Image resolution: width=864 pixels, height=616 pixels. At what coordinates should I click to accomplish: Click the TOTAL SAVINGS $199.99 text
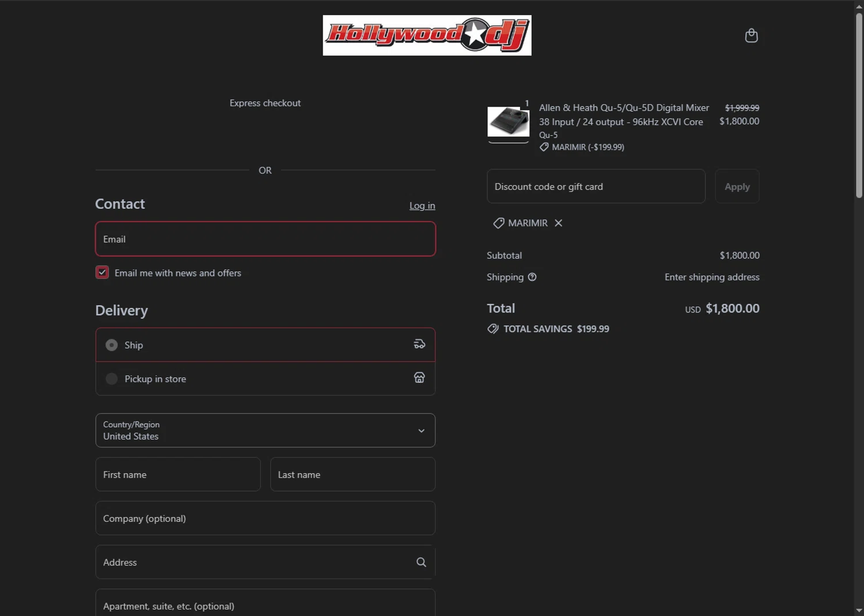click(556, 329)
